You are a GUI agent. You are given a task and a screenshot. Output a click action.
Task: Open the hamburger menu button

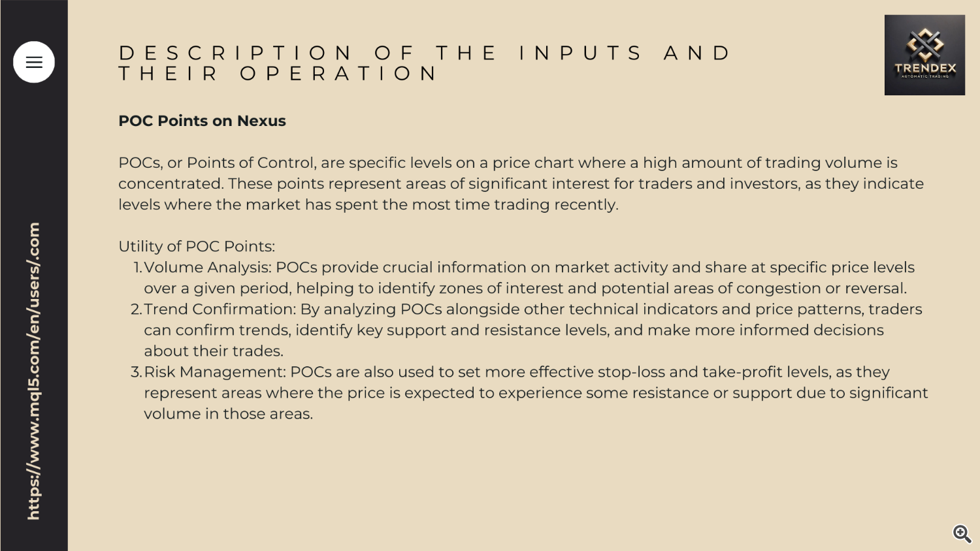(34, 62)
